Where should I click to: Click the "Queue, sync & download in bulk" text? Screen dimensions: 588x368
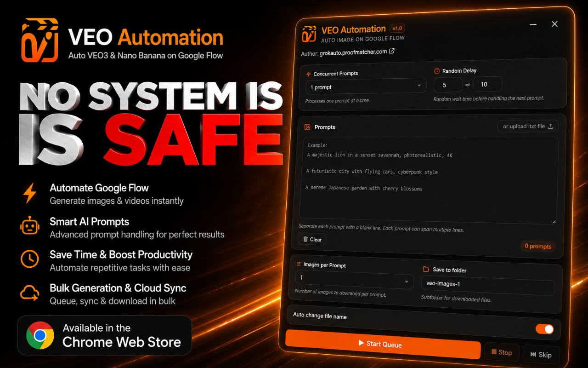tap(113, 301)
